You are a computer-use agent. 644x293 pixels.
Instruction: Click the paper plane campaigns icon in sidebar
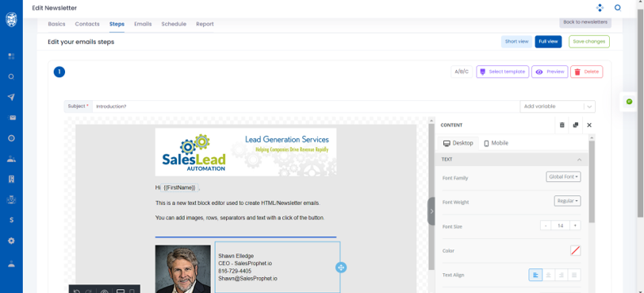[x=11, y=97]
